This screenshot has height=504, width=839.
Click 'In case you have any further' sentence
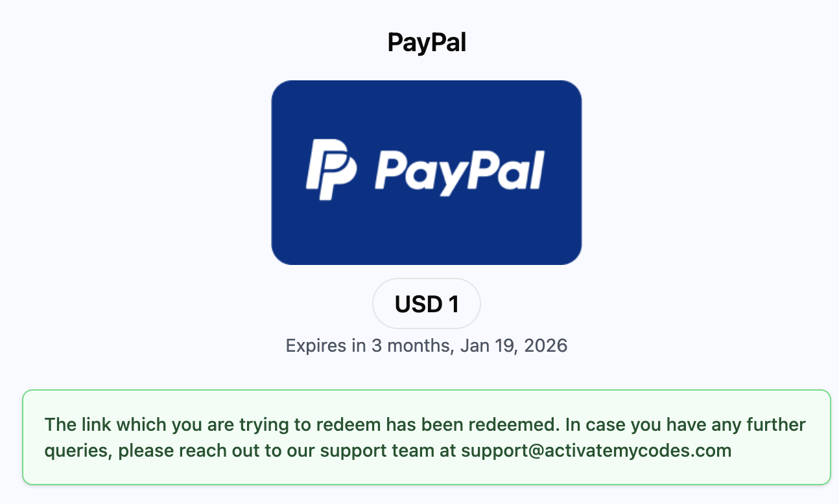pyautogui.click(x=685, y=425)
